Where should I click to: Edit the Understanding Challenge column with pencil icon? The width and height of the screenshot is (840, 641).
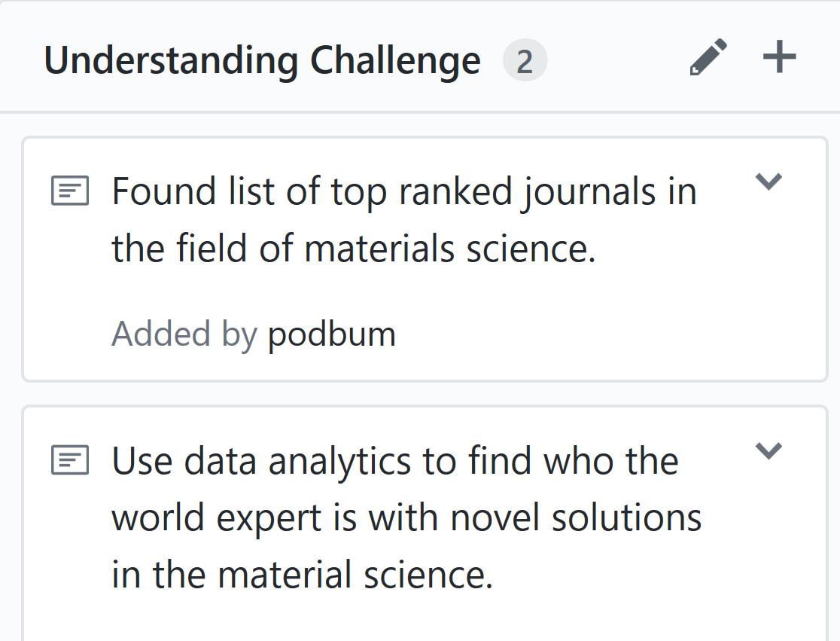click(708, 56)
